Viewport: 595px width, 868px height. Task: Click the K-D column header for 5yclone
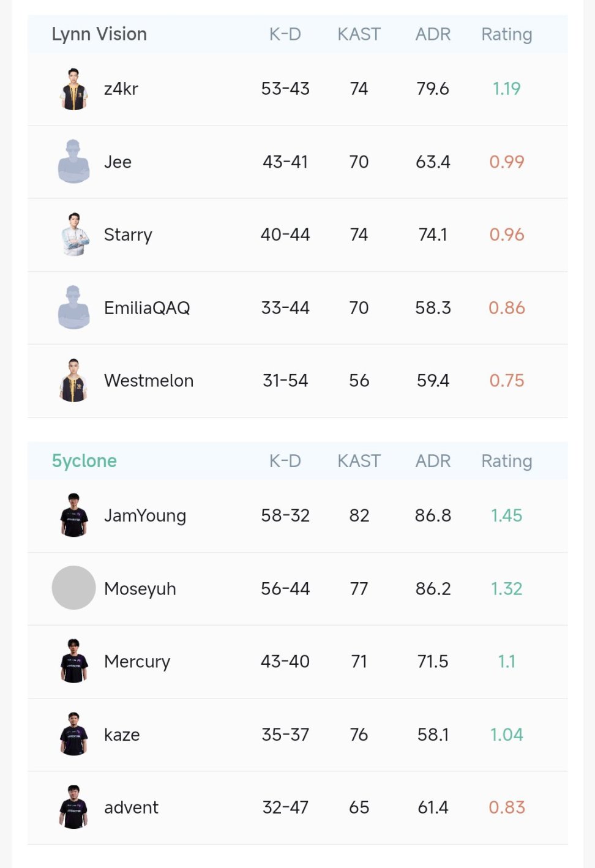[285, 461]
